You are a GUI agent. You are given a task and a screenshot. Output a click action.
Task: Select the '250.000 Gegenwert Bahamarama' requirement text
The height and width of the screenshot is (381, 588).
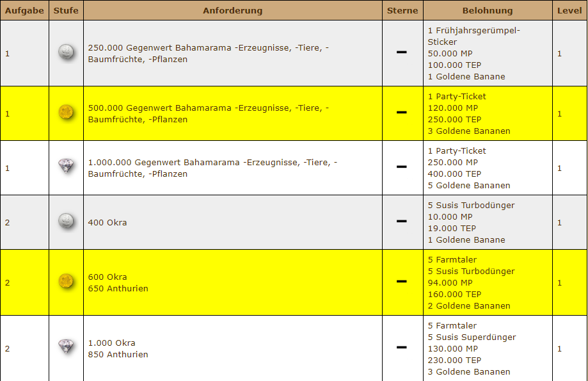209,53
